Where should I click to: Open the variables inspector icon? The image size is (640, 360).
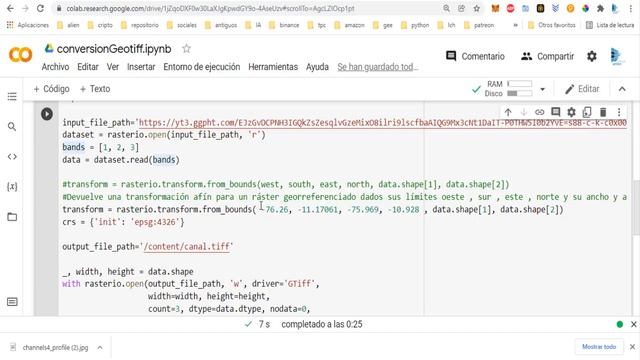(12, 187)
